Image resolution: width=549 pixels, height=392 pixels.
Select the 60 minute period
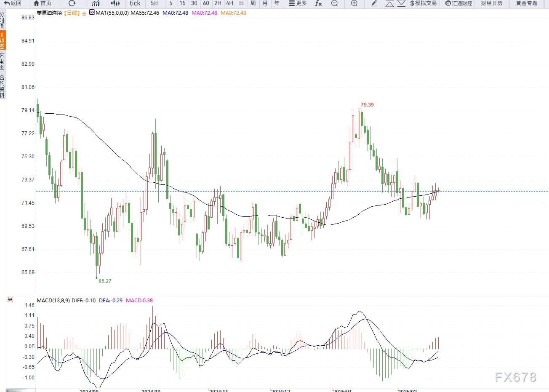[x=206, y=3]
